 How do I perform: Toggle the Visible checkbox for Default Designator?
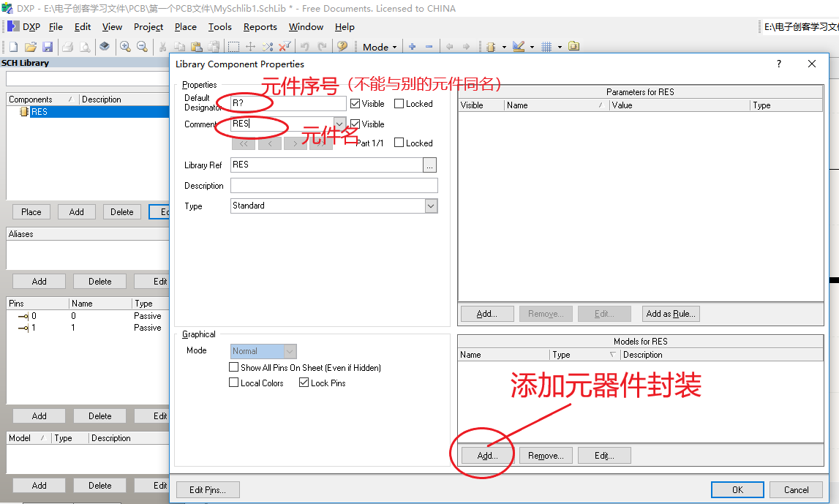click(355, 103)
